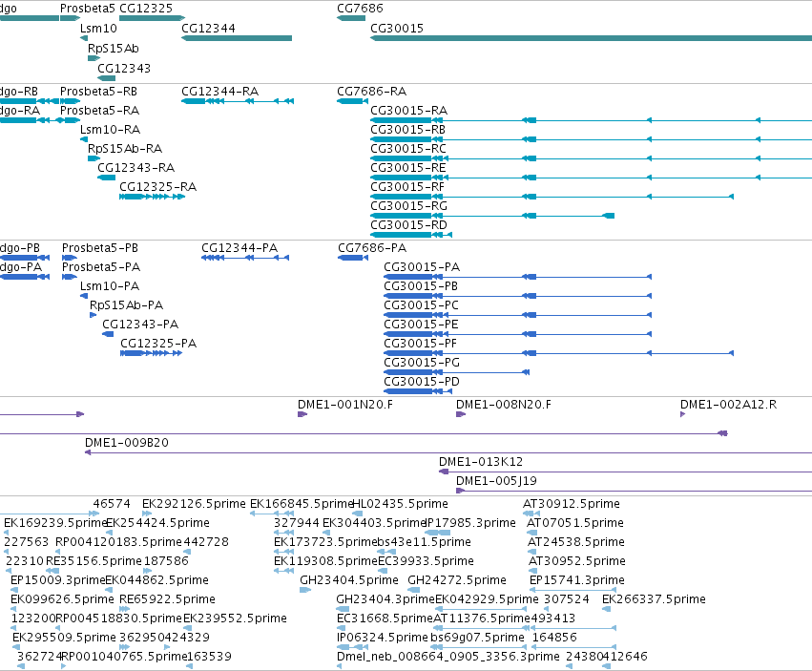Image resolution: width=812 pixels, height=671 pixels.
Task: Click transcript CG7686-RA label
Action: tap(371, 92)
